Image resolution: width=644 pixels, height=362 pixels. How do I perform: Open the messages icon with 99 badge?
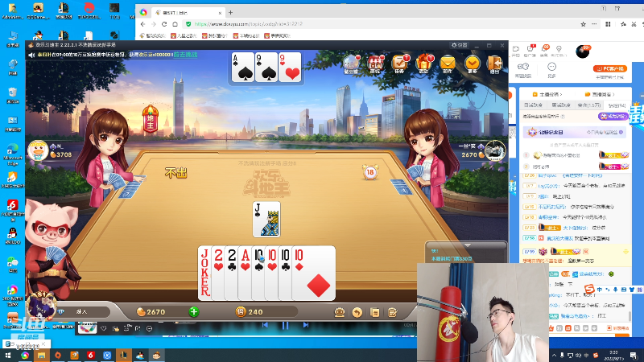coord(544,51)
